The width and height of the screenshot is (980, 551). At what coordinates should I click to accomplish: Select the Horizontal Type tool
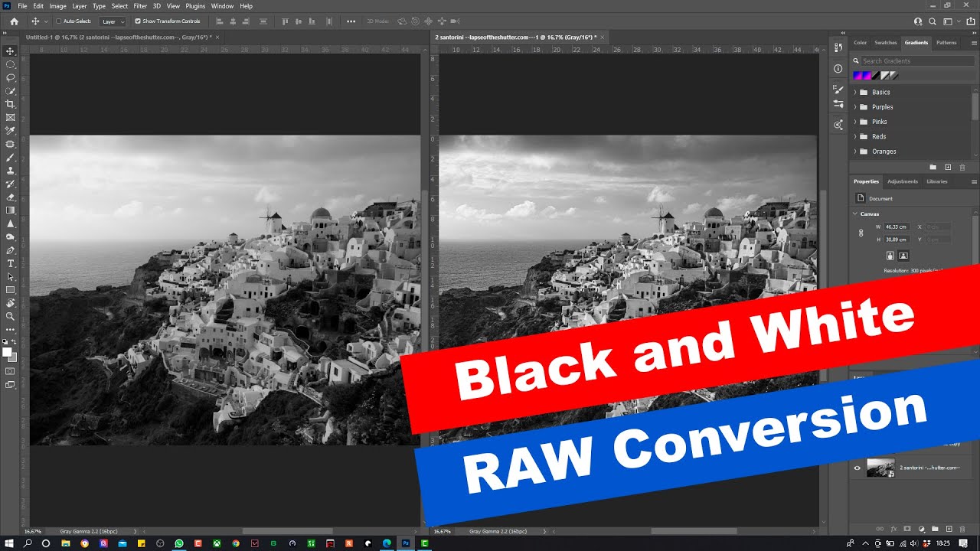point(10,263)
